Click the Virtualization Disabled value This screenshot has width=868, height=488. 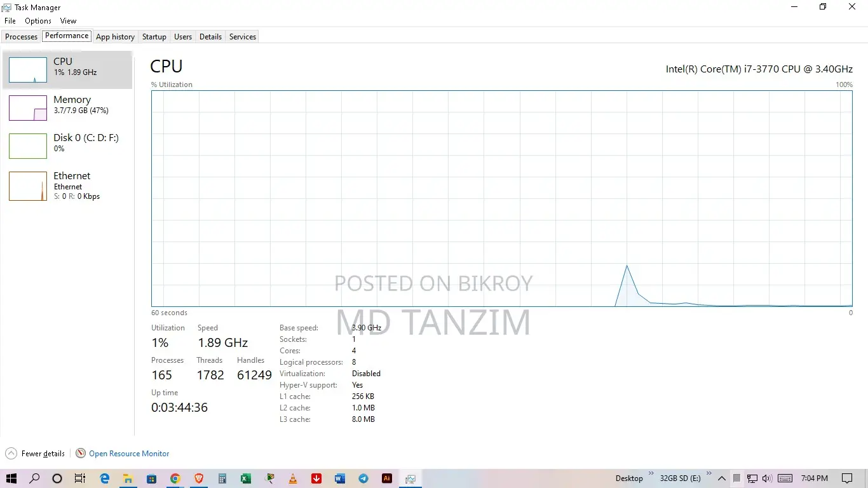(x=366, y=374)
